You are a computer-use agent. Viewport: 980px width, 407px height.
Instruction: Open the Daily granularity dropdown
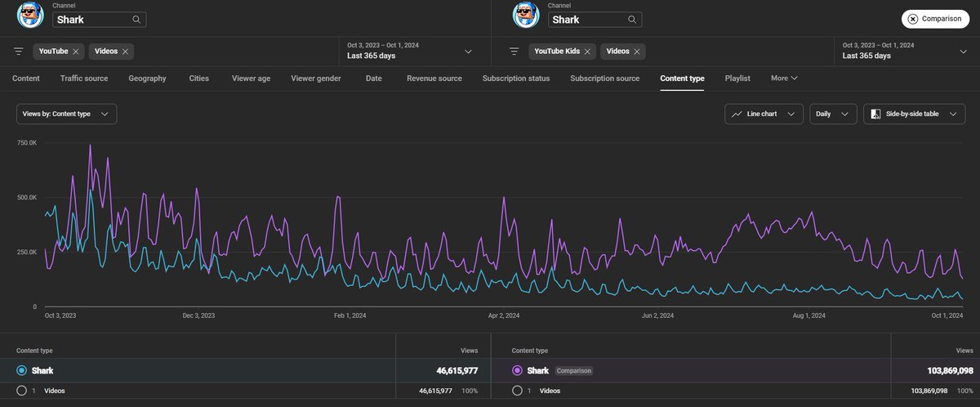click(833, 114)
